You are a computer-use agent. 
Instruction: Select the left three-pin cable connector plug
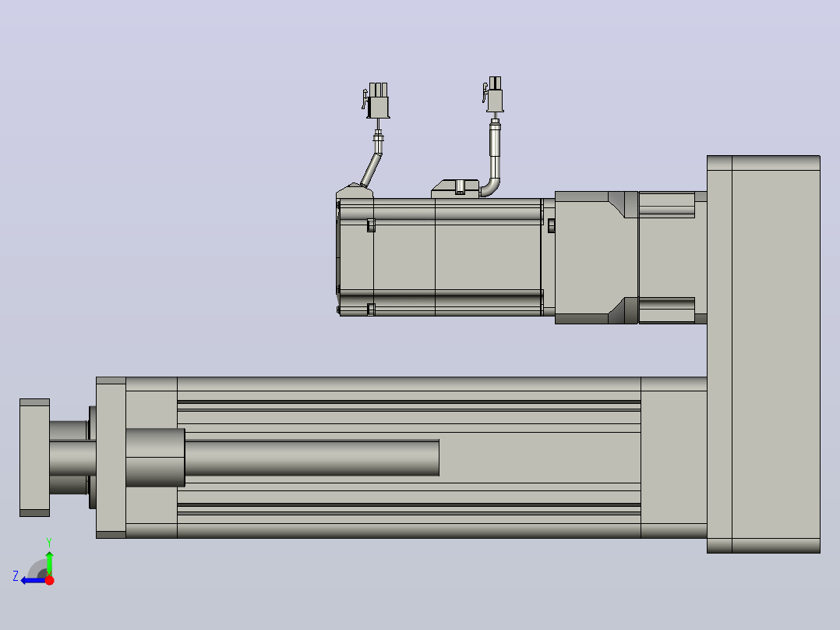tap(376, 101)
